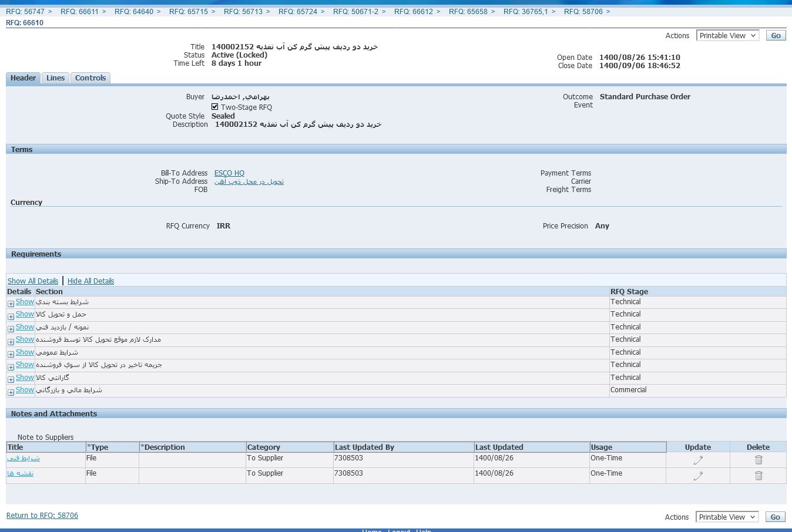Screen dimensions: 792x532
Task: Click the open date 1400/08/26 15:41:10
Action: tap(640, 58)
